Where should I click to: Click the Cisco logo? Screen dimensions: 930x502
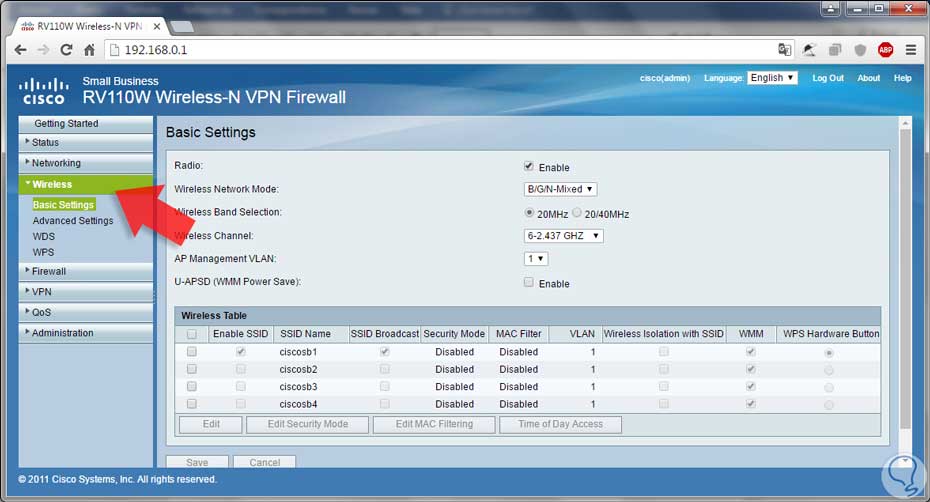(43, 91)
